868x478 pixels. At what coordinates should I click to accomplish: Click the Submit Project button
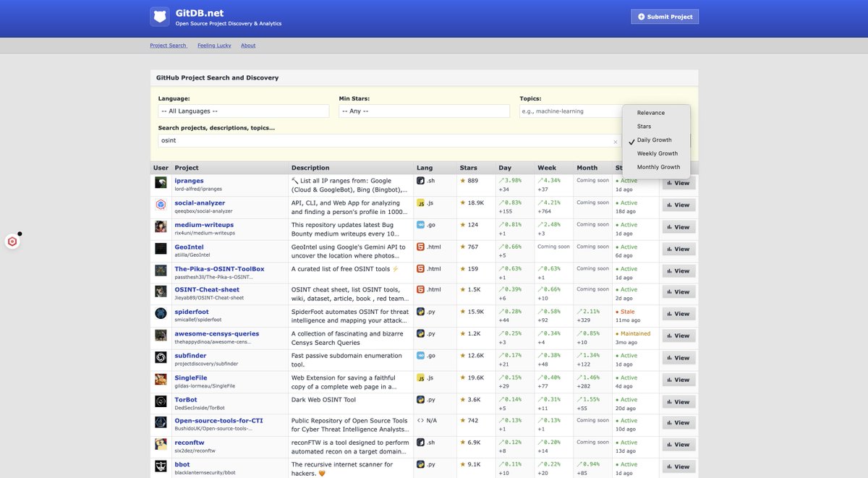664,16
